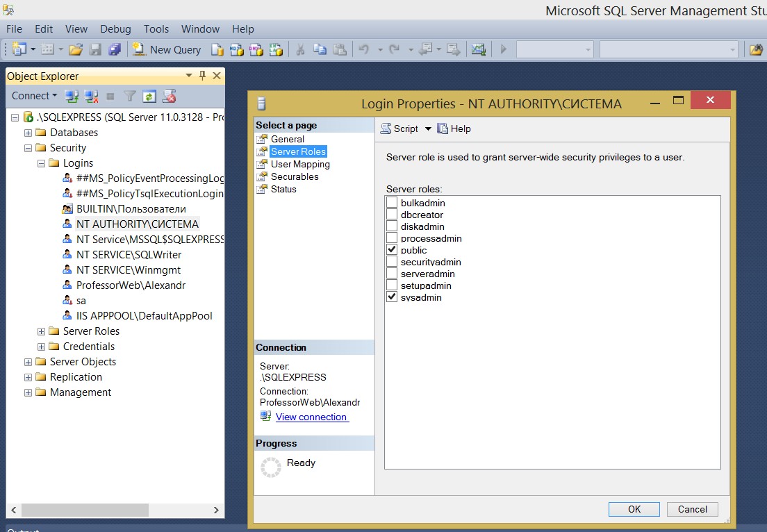Pin the Object Explorer panel
This screenshot has width=767, height=532.
[x=202, y=76]
